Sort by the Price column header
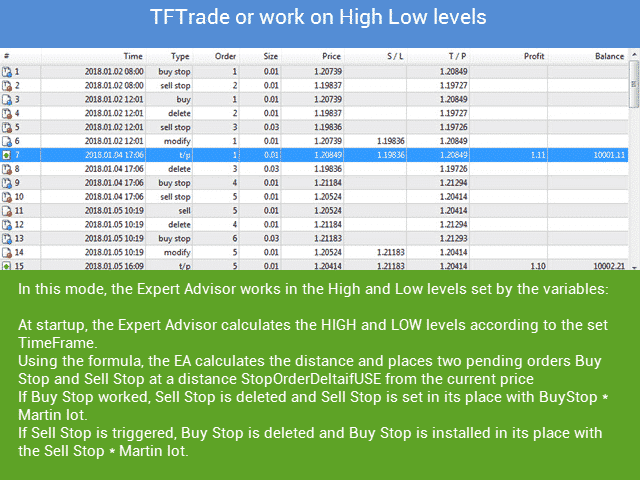This screenshot has height=480, width=640. pos(331,56)
